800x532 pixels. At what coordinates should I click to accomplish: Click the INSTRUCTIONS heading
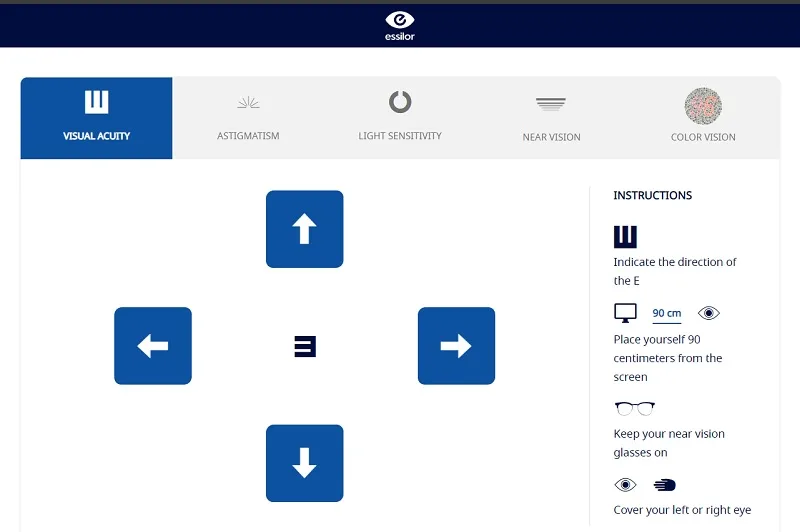(653, 195)
